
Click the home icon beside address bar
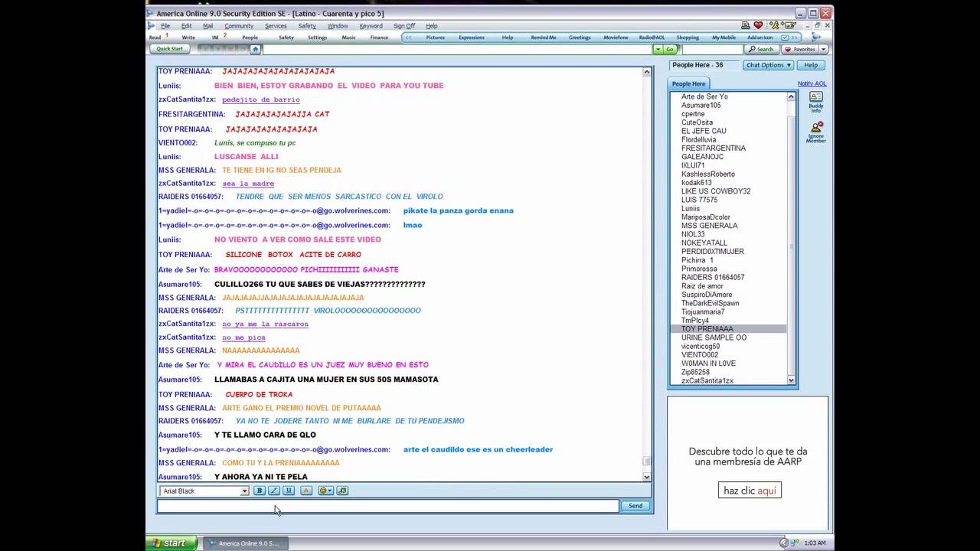pyautogui.click(x=255, y=49)
